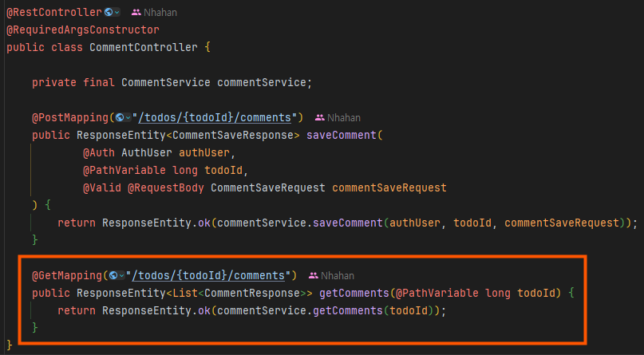644x355 pixels.
Task: Open globe icon inside @PostMapping annotation
Action: (120, 118)
